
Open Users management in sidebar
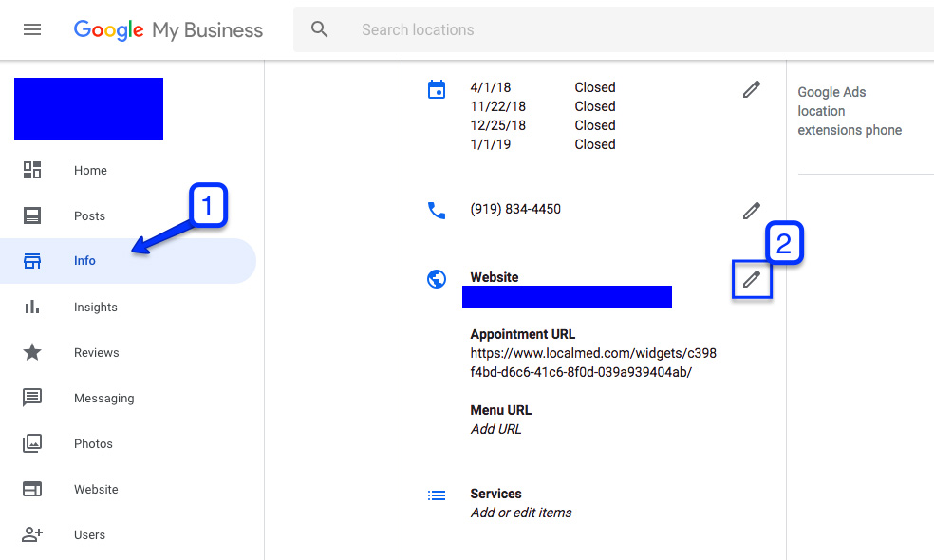[89, 535]
